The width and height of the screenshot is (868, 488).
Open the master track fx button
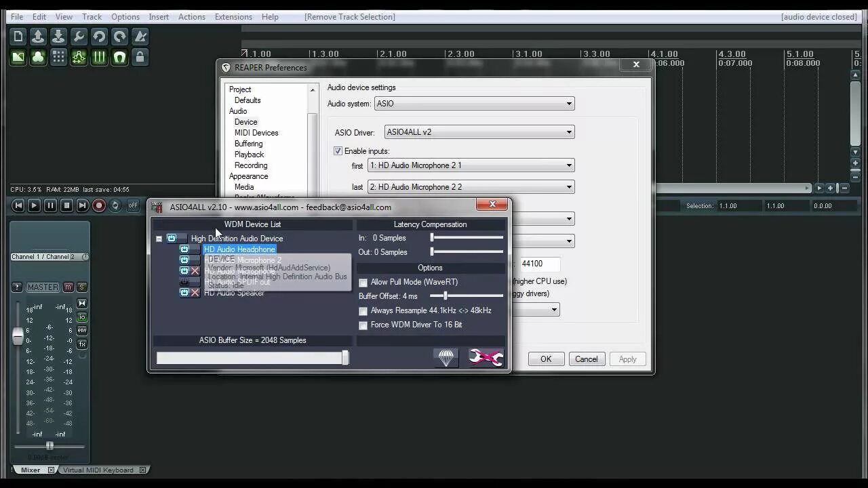point(82,344)
